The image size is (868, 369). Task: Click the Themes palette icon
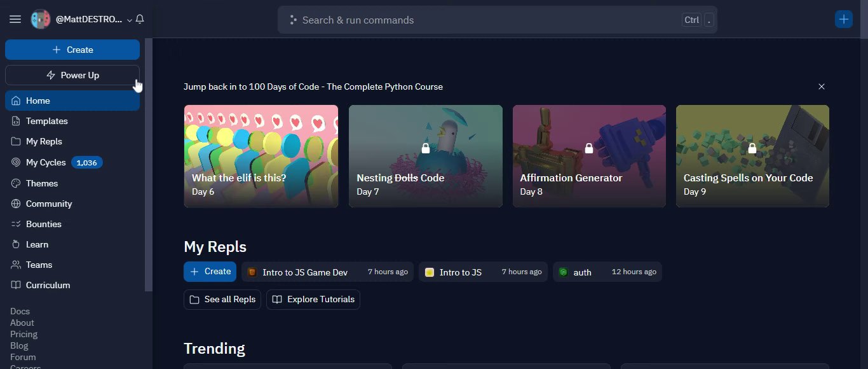(x=16, y=183)
